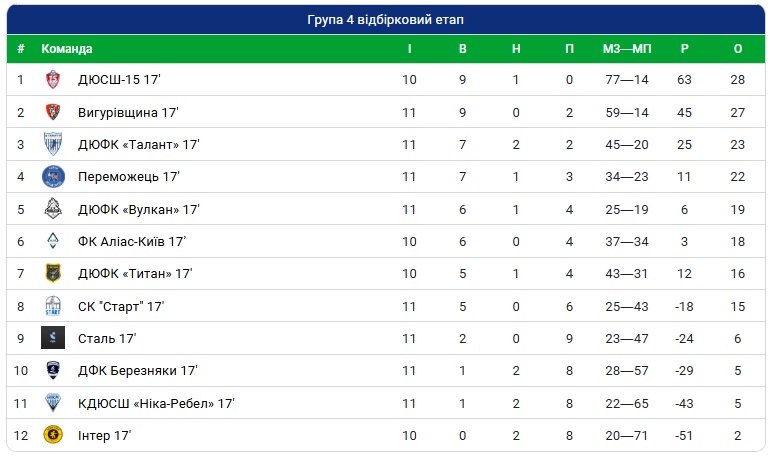This screenshot has width=772, height=460.
Task: Click the Інтер 17' yellow round logo
Action: [x=53, y=435]
